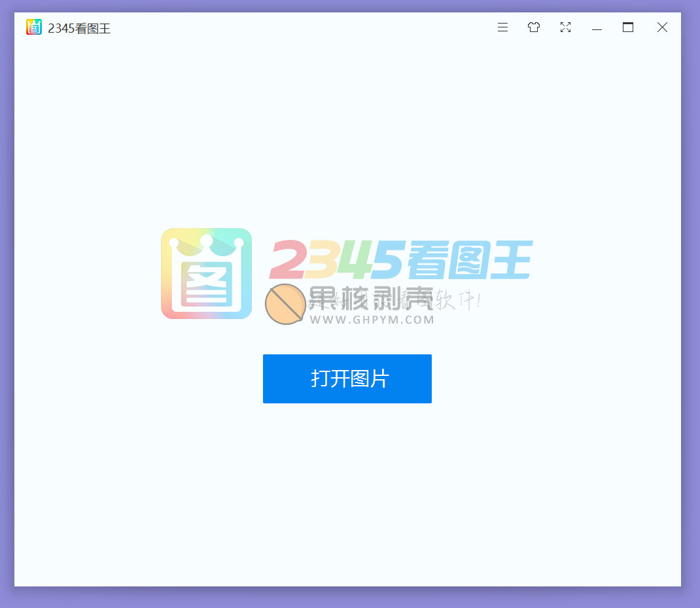Click the app logo in the title bar
Image resolution: width=700 pixels, height=608 pixels.
(x=34, y=27)
